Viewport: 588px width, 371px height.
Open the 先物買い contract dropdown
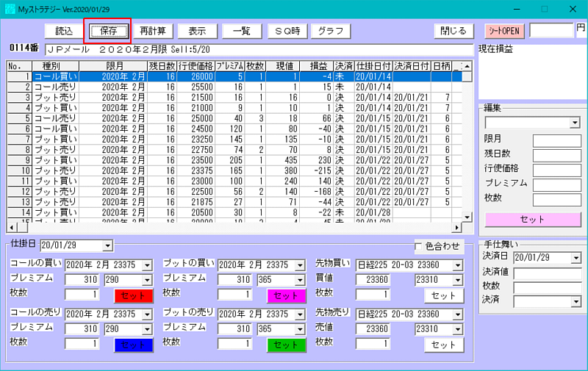point(458,265)
